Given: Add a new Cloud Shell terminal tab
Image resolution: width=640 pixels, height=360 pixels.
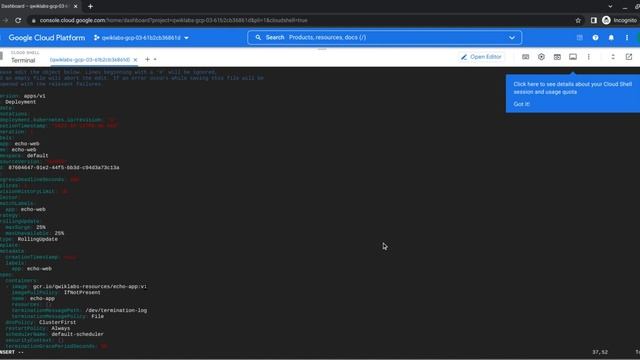Looking at the screenshot, I should 147,59.
